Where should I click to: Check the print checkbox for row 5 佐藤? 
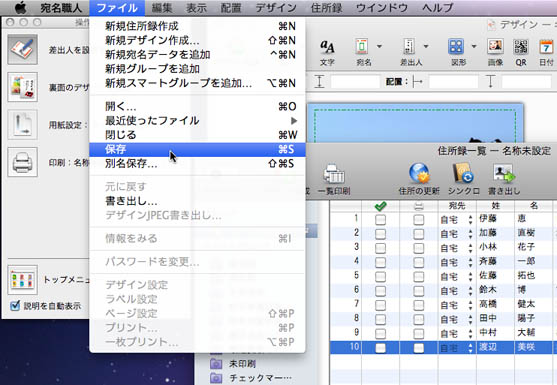point(418,277)
